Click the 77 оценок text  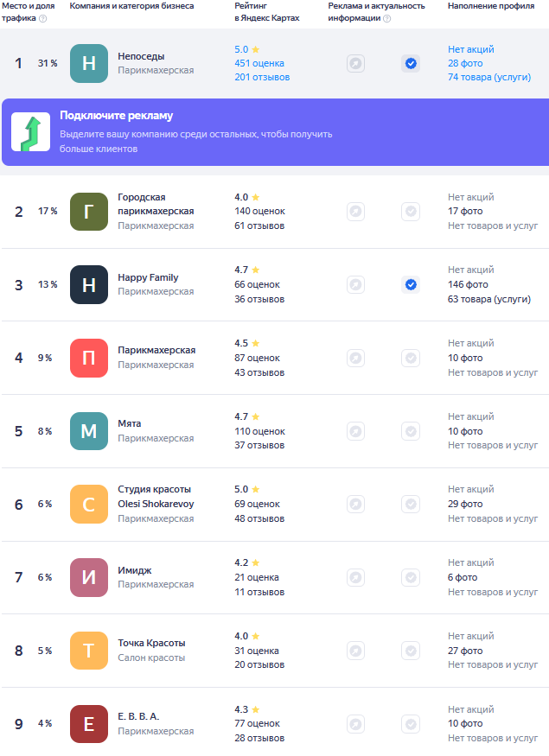click(x=257, y=724)
